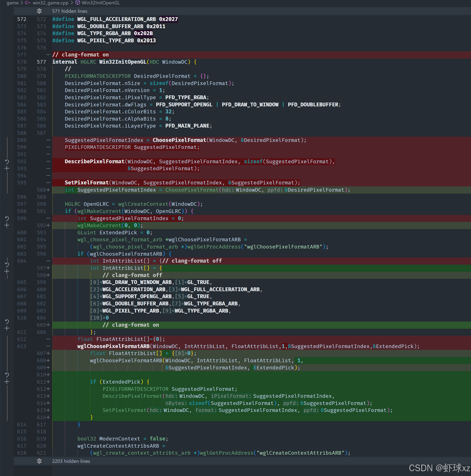Click the ChoosePixelFormat call on added line 588
Viewport: 471px width, 476px height.
pos(192,190)
